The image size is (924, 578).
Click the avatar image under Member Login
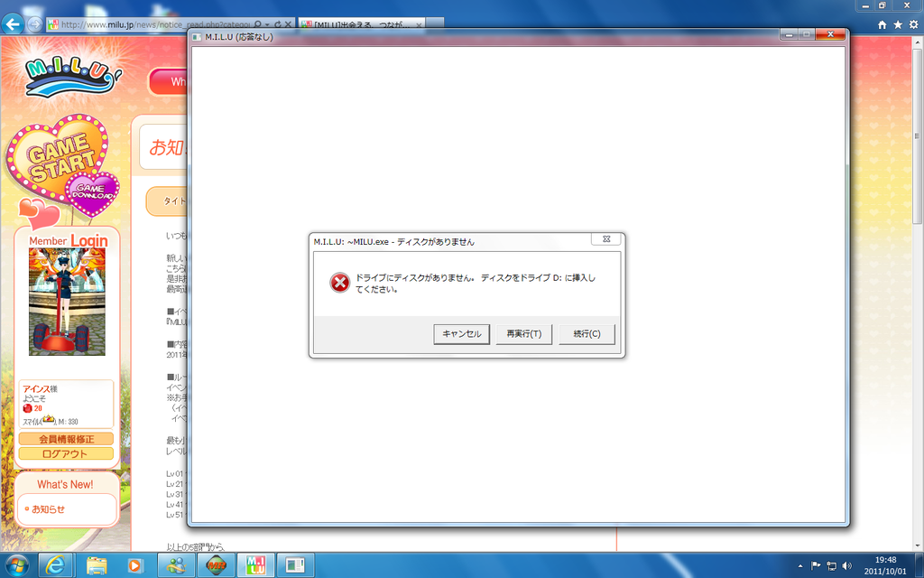pyautogui.click(x=67, y=302)
